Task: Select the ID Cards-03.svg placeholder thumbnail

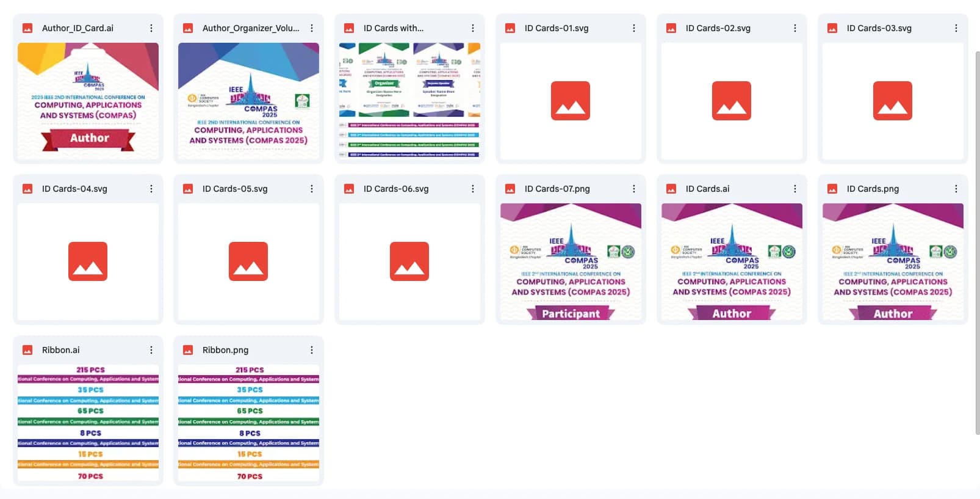Action: tap(893, 101)
